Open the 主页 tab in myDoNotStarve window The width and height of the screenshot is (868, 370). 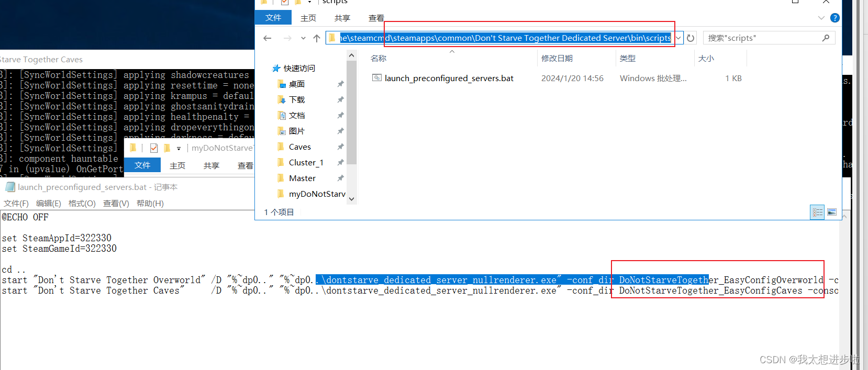pyautogui.click(x=177, y=165)
